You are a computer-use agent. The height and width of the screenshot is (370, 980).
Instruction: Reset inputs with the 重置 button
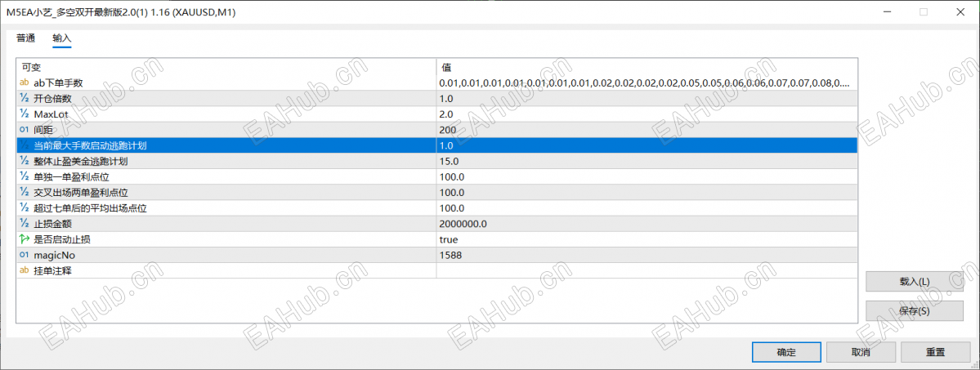(x=935, y=352)
